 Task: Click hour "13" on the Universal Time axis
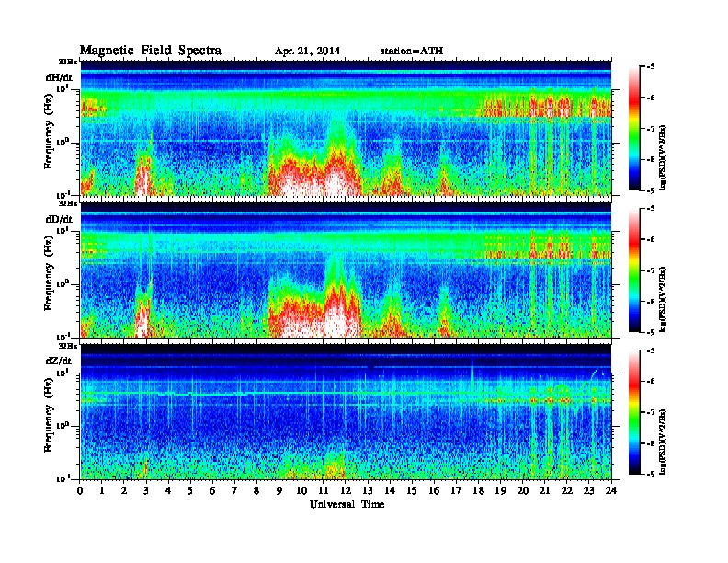[368, 490]
